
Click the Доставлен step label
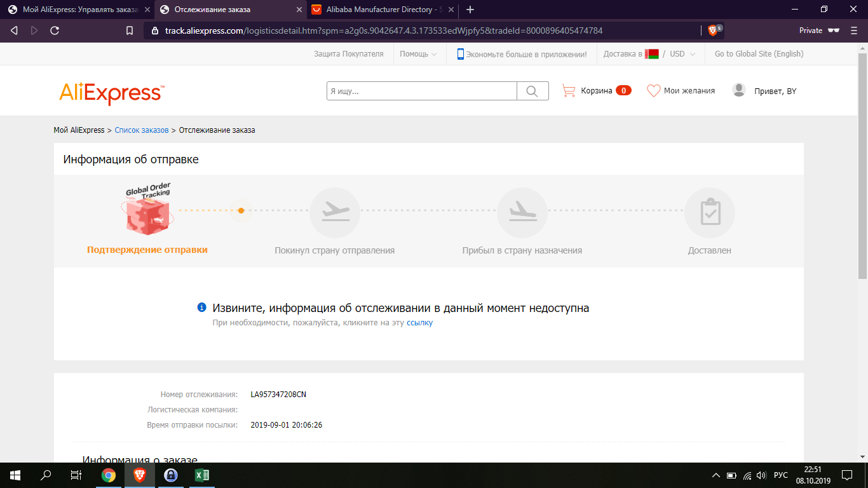(x=710, y=250)
